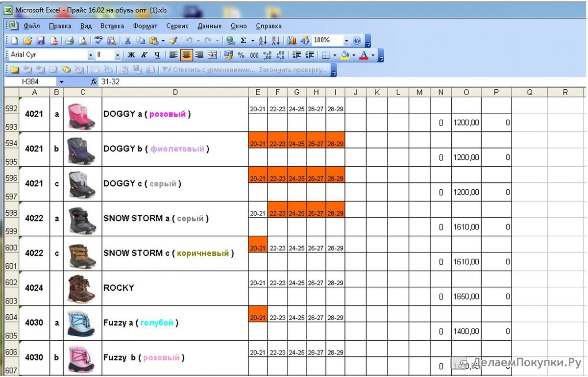Toggle the Drawing toolbar
Viewport: 588px width, 377px height.
point(305,41)
